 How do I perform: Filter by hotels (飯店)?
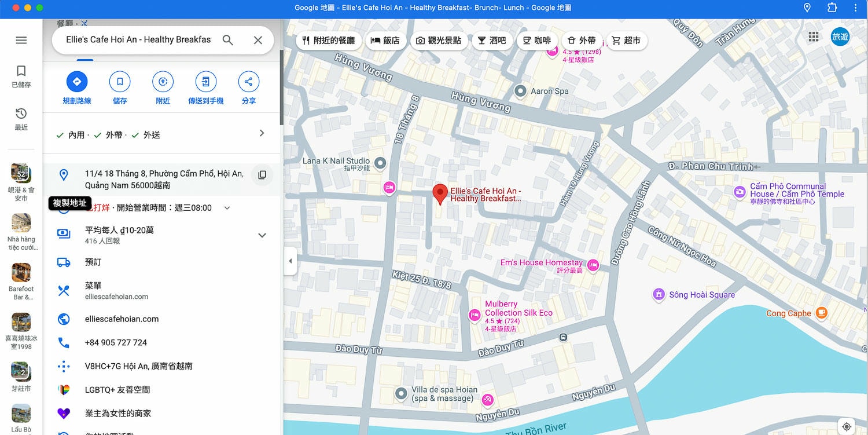385,41
